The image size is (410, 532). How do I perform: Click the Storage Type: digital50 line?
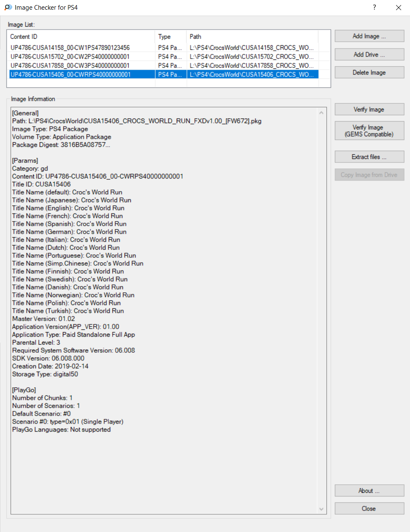click(45, 374)
